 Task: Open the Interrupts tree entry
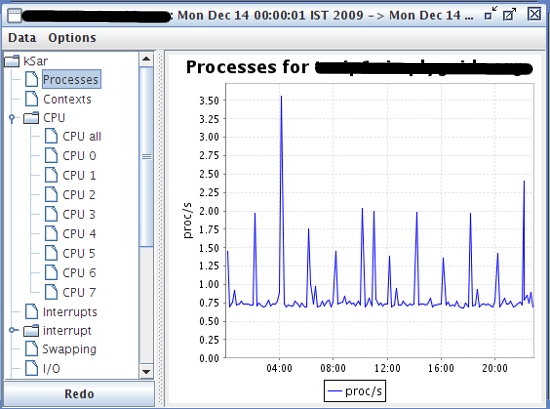point(70,311)
